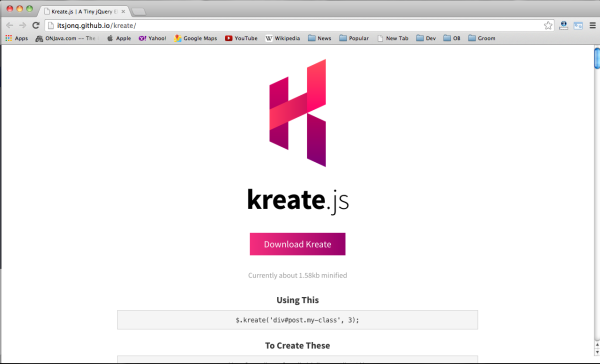The width and height of the screenshot is (600, 364).
Task: Open Apps grid in bookmarks bar
Action: coord(16,38)
